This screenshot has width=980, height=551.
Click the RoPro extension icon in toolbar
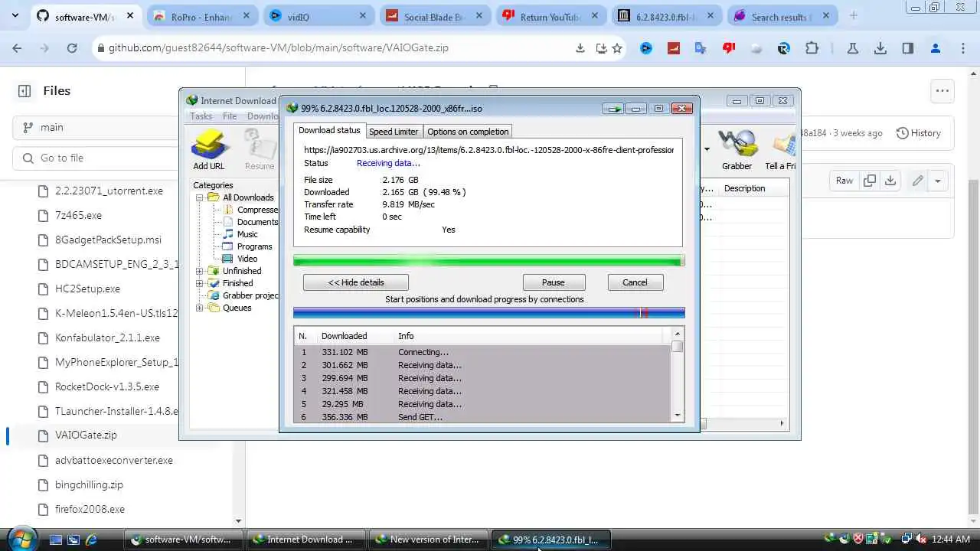[x=783, y=47]
